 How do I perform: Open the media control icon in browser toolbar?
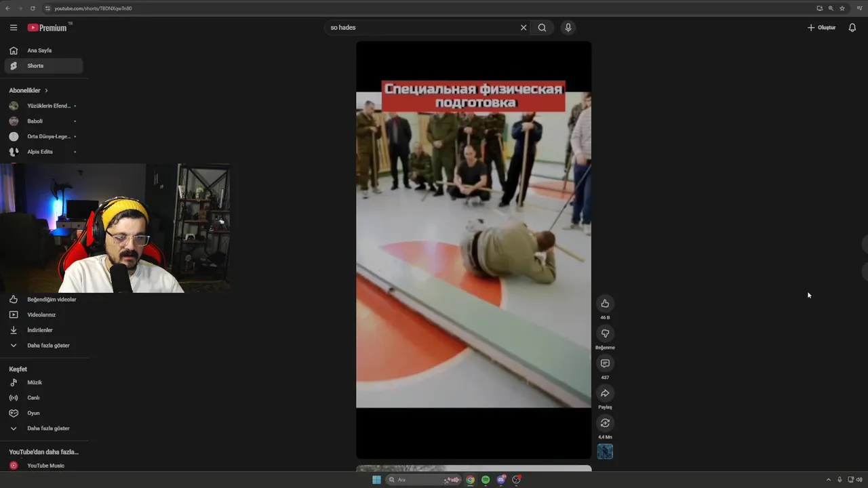tap(859, 8)
